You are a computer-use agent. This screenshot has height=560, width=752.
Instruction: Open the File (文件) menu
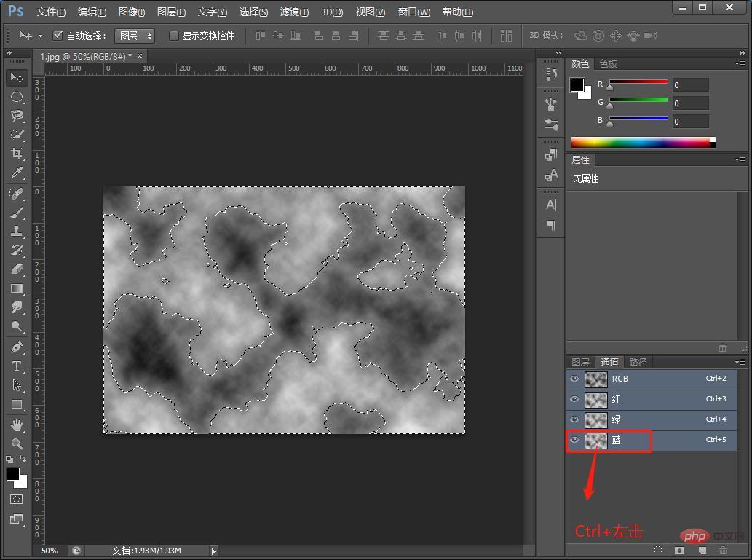click(x=51, y=12)
